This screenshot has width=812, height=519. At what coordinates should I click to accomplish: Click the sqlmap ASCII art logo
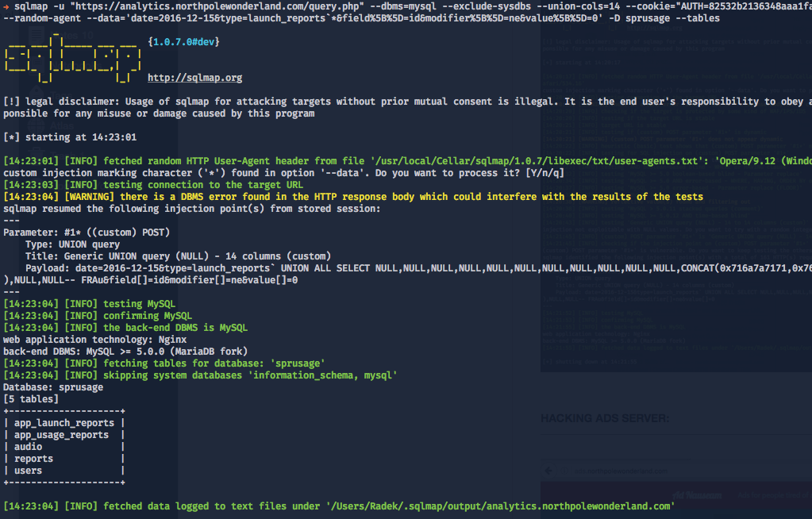click(72, 59)
